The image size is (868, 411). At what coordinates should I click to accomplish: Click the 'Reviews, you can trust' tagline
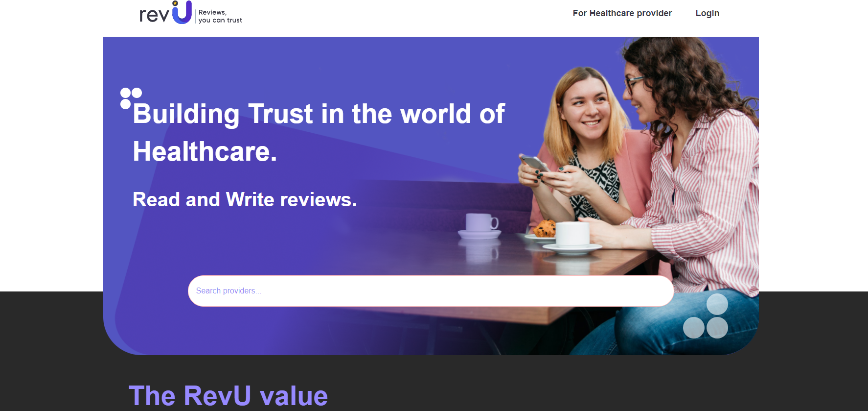click(220, 16)
